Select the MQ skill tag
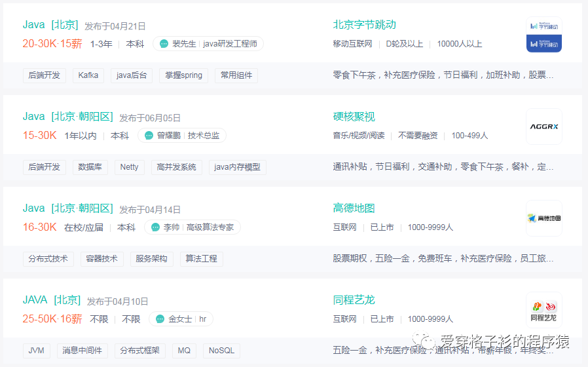Screen dimensions: 588x367 click(x=184, y=351)
